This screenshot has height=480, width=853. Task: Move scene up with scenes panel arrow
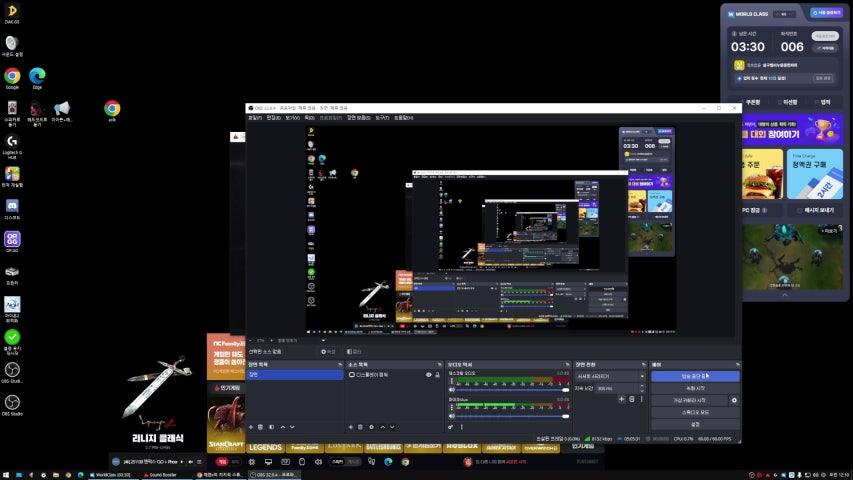click(282, 427)
